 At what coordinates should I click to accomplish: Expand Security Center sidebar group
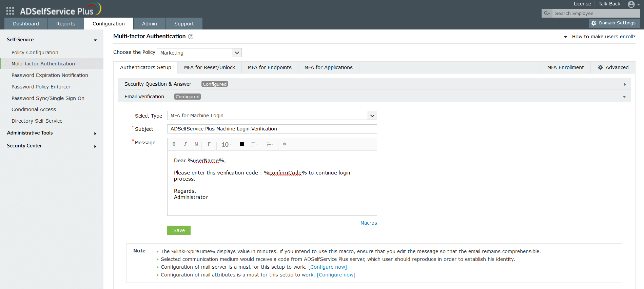(52, 146)
